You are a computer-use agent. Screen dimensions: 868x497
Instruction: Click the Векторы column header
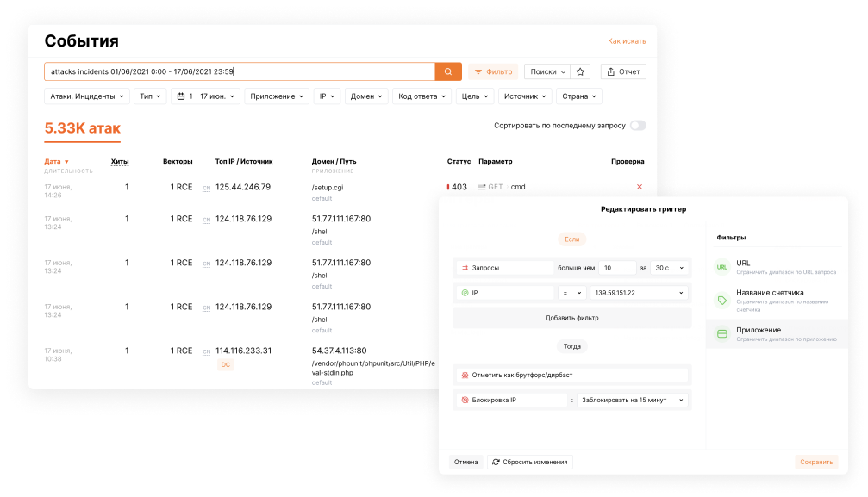[178, 162]
